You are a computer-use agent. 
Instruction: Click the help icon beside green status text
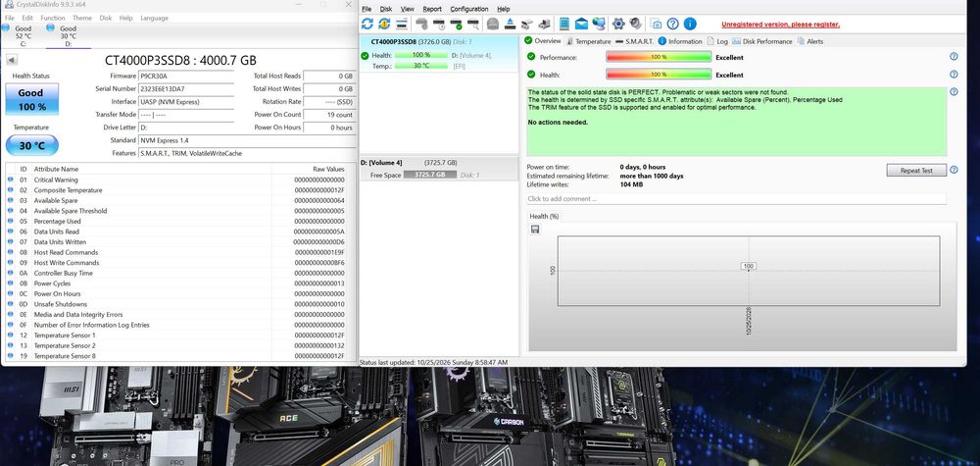(954, 91)
